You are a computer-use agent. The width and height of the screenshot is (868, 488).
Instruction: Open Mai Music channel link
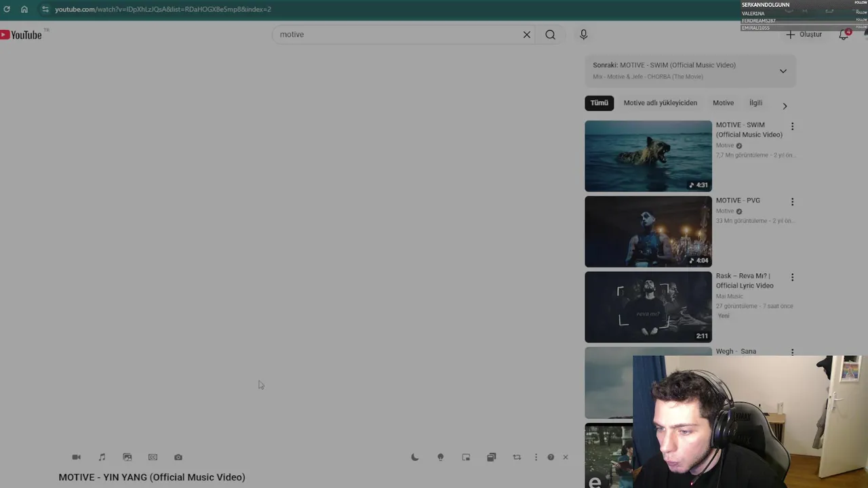(730, 296)
